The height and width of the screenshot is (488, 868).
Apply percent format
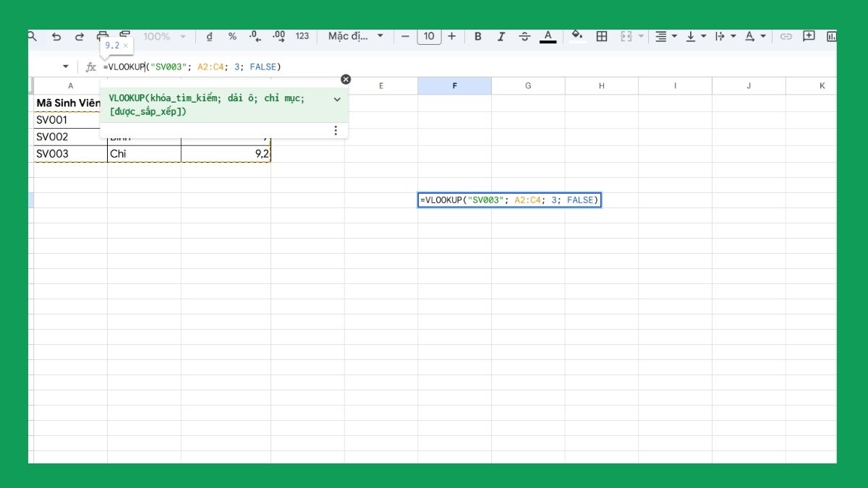(x=232, y=35)
